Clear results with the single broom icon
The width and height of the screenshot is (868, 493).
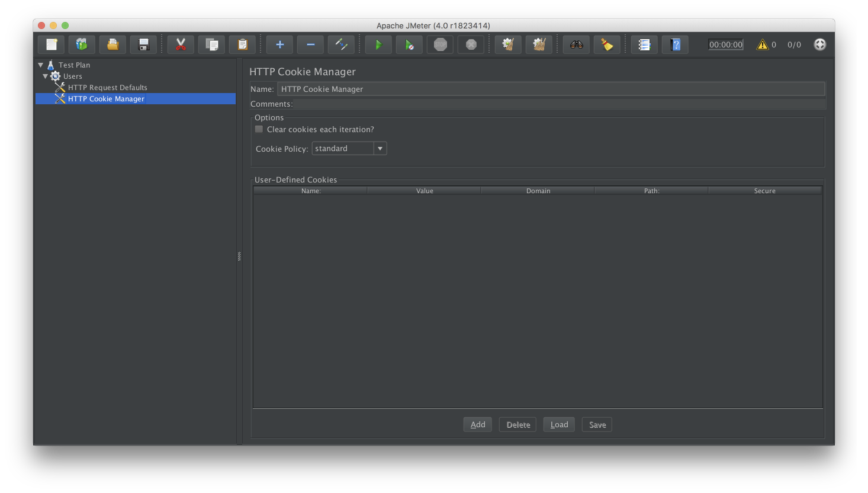[x=508, y=44]
